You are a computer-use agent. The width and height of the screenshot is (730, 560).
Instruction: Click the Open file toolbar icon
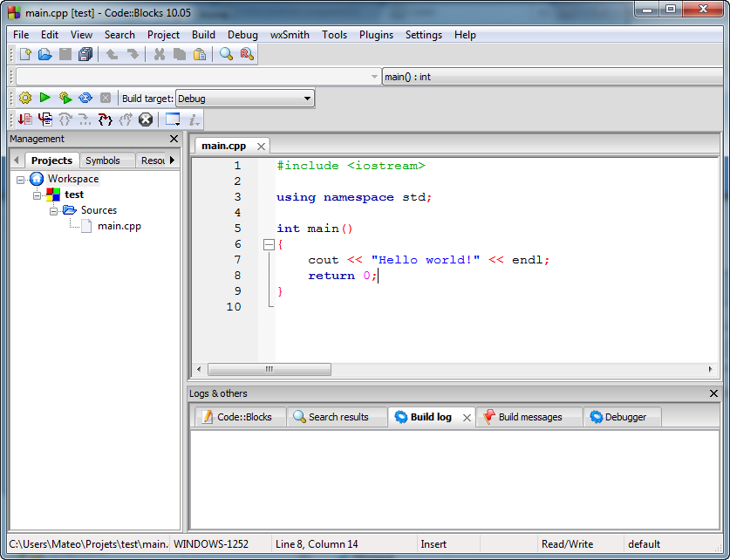44,54
